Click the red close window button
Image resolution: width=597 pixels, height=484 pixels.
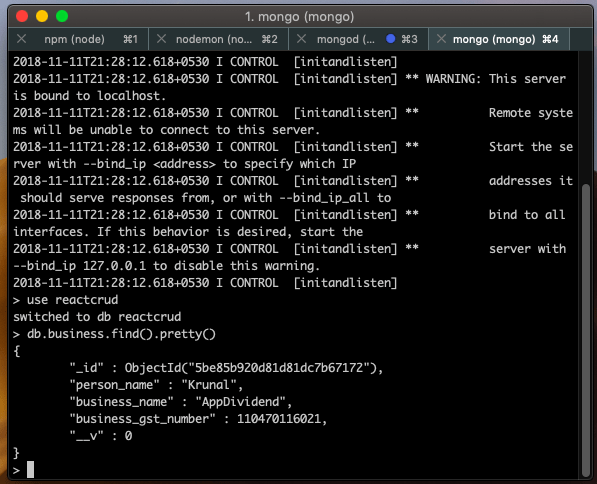click(x=22, y=16)
